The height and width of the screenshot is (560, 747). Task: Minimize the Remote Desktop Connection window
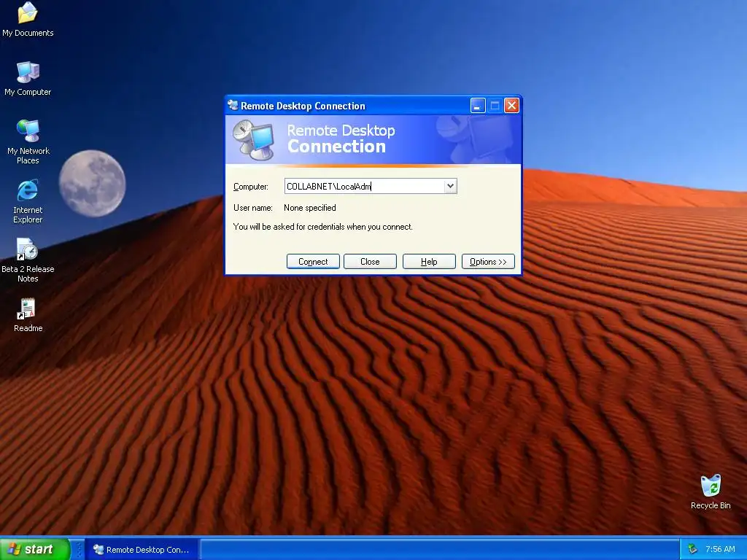478,106
